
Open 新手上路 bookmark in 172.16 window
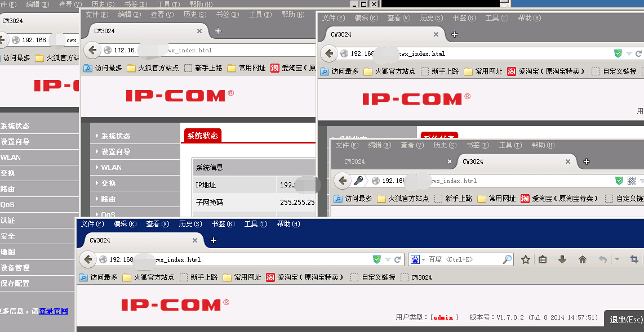click(x=203, y=68)
